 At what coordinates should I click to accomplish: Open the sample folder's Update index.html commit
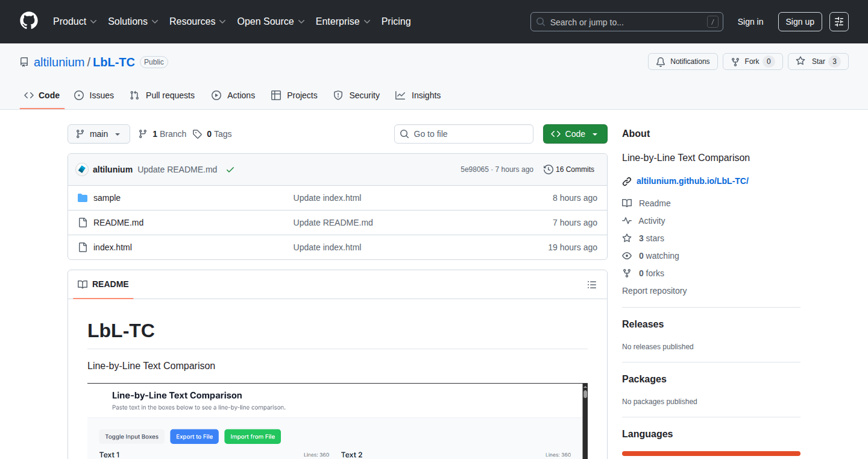click(x=327, y=198)
